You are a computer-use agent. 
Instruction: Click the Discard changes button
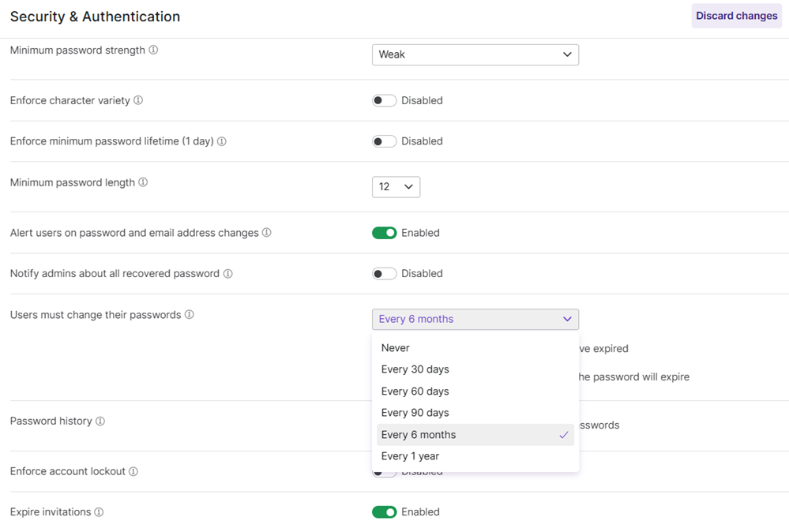pos(737,16)
